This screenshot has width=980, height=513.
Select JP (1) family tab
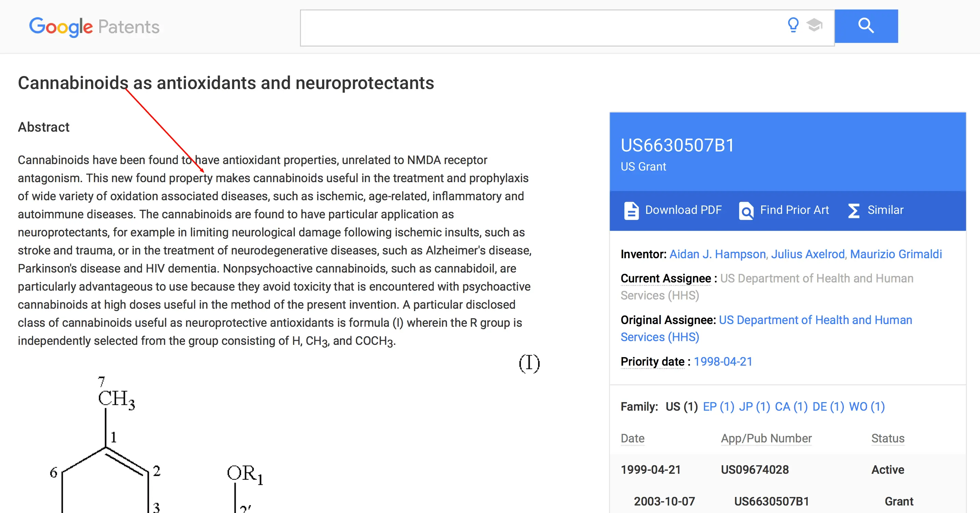click(x=754, y=407)
